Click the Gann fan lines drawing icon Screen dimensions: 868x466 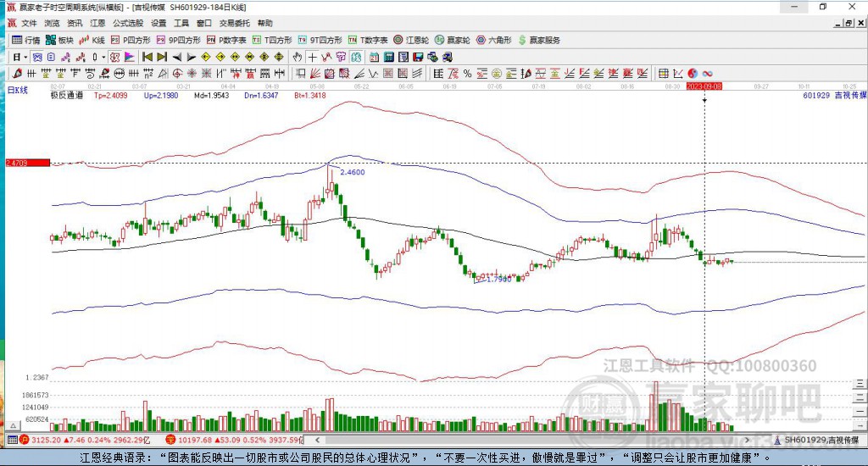(x=315, y=74)
